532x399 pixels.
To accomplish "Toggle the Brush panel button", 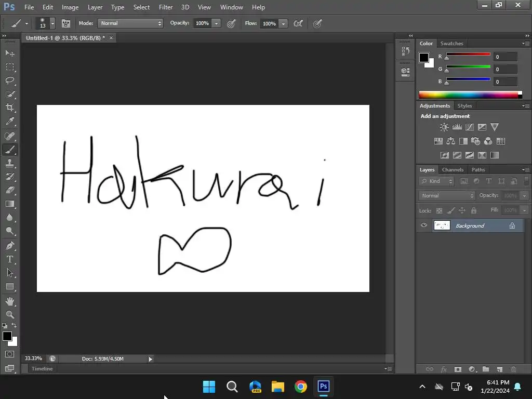I will coord(66,23).
